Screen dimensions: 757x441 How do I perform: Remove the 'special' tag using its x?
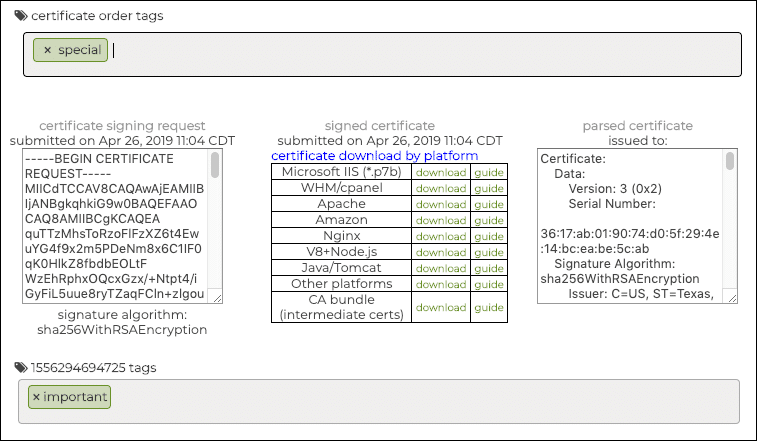click(x=47, y=50)
